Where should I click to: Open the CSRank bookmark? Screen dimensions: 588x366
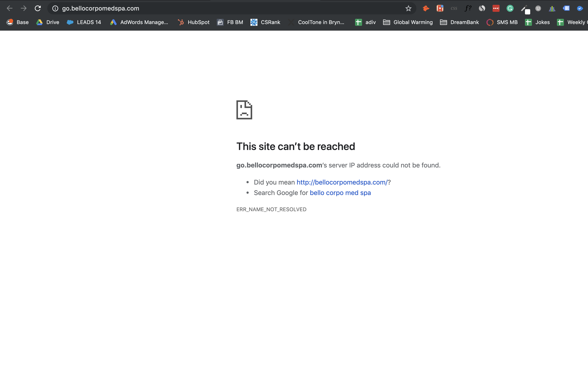(265, 22)
